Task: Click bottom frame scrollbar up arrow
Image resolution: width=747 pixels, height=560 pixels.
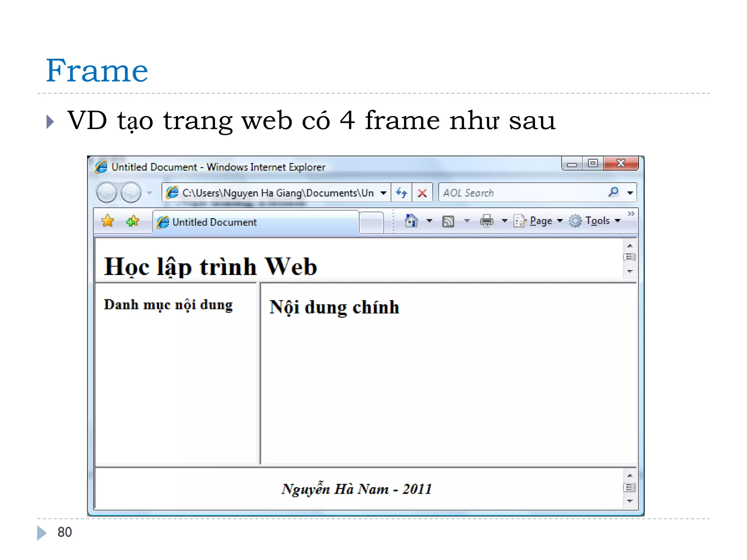Action: pos(630,475)
